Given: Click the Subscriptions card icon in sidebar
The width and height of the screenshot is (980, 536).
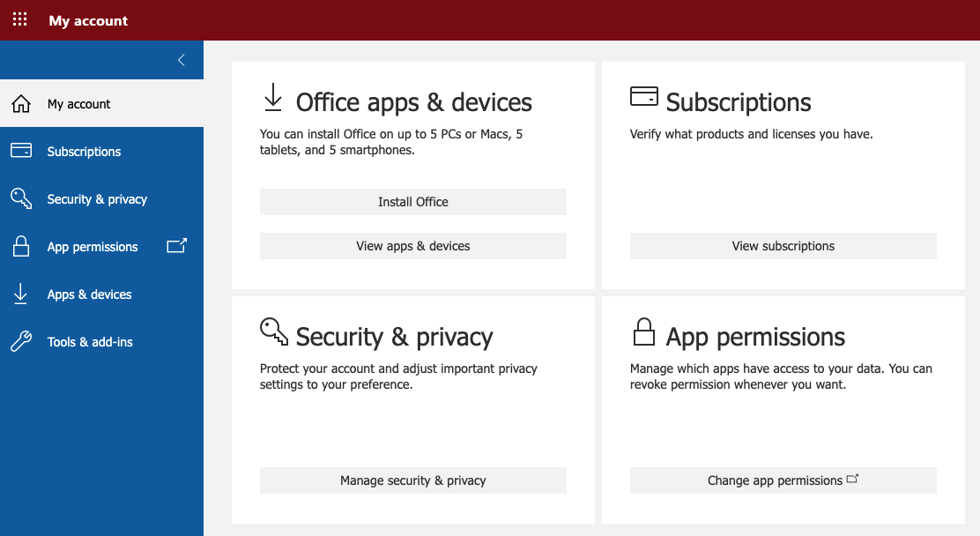Looking at the screenshot, I should [21, 151].
